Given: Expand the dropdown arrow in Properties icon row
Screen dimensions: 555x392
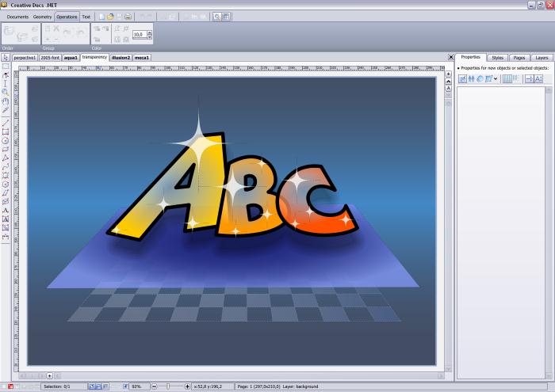Looking at the screenshot, I should (x=496, y=79).
